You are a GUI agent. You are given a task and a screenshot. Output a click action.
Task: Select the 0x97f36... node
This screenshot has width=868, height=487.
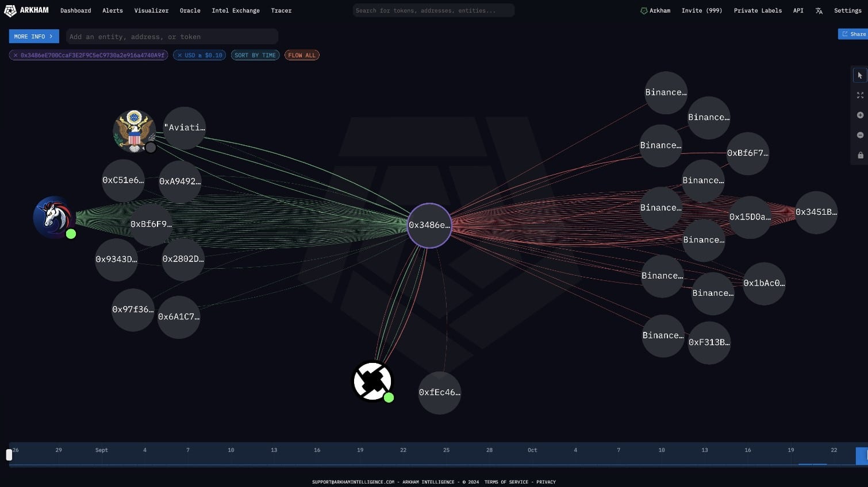pos(133,310)
